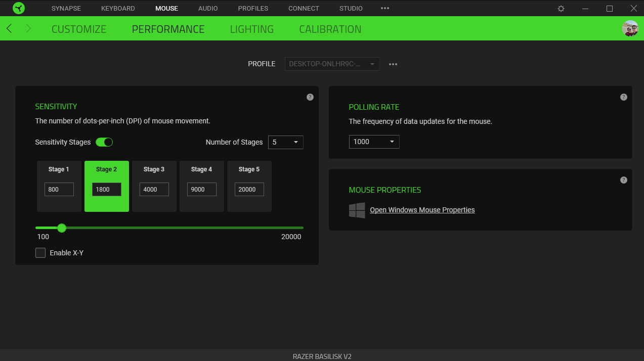
Task: Click the Razer logo icon
Action: click(x=19, y=8)
